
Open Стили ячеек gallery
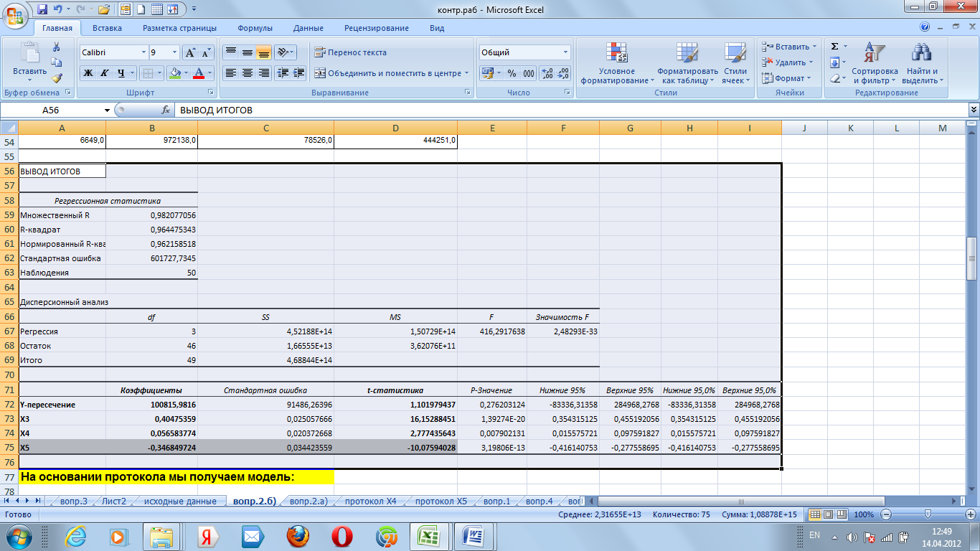735,63
